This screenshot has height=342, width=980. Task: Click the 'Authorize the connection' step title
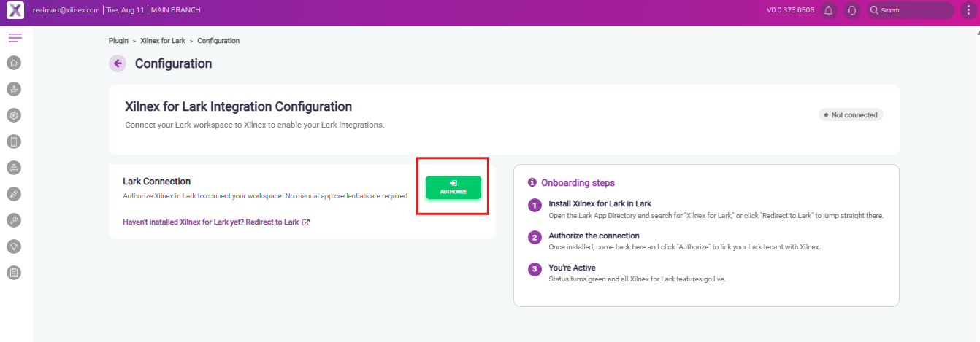pos(594,236)
